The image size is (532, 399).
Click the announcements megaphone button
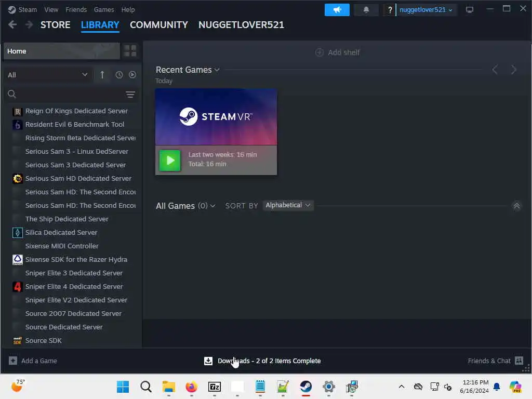click(x=337, y=10)
